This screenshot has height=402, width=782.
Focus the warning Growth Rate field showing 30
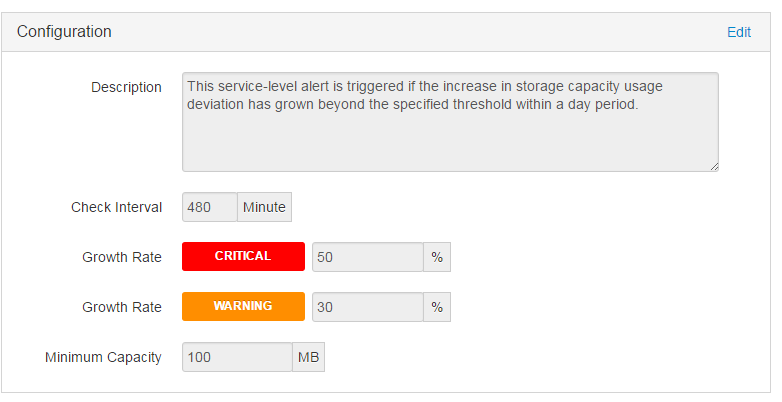pos(367,307)
